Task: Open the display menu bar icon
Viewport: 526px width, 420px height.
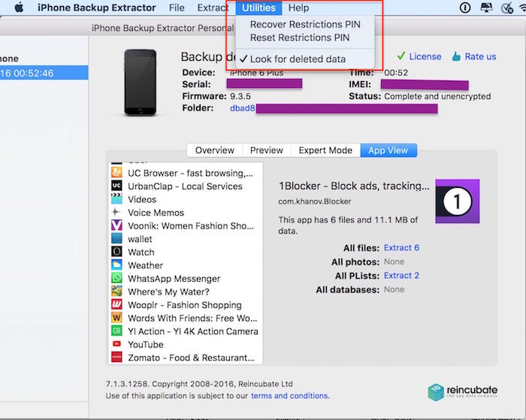Action: point(486,8)
